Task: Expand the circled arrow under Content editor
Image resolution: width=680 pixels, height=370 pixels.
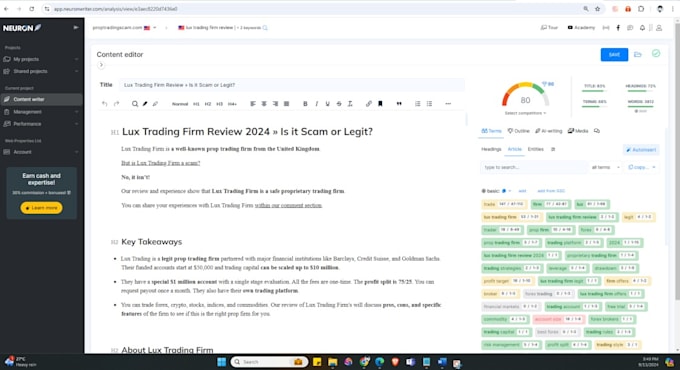Action: pos(101,65)
